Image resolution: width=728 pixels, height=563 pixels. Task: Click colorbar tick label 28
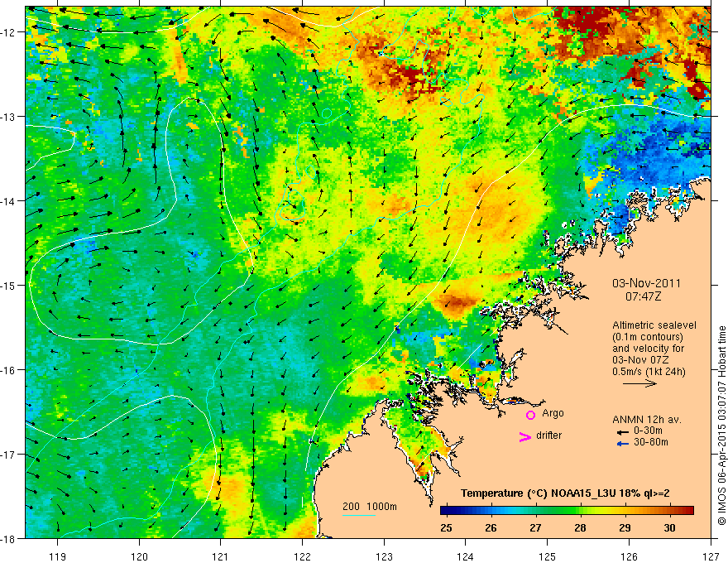point(580,527)
